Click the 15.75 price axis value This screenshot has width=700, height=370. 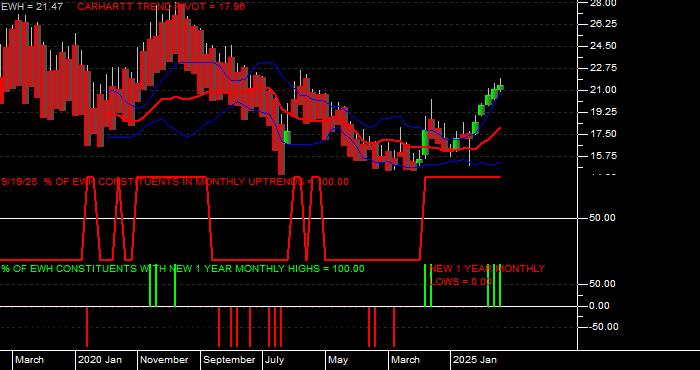604,156
